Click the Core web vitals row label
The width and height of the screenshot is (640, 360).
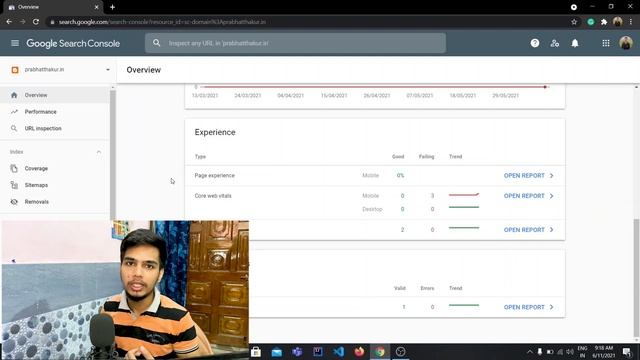[213, 196]
